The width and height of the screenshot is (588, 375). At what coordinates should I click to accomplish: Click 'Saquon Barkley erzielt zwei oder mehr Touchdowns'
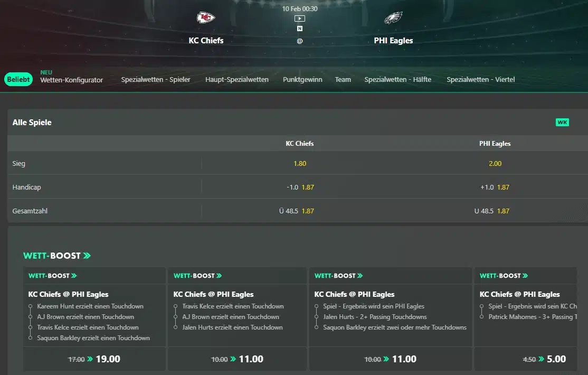point(395,327)
